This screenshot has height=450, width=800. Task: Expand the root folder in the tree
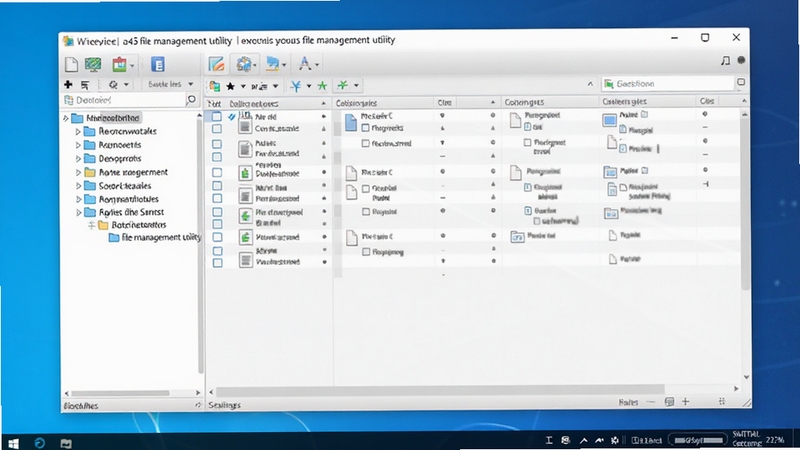[x=66, y=118]
